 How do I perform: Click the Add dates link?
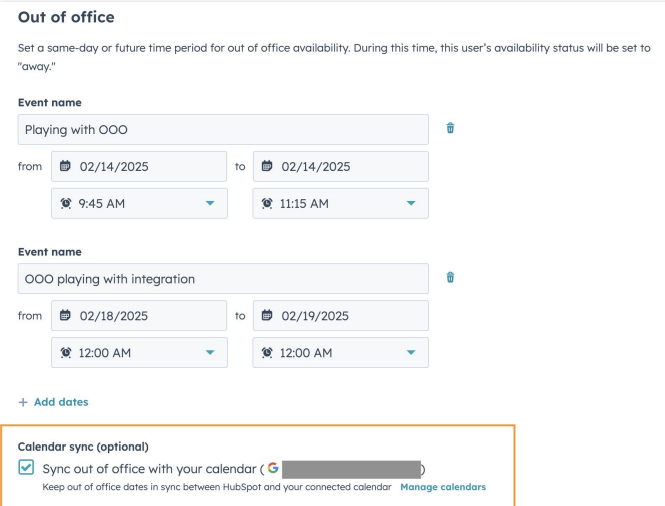point(61,402)
